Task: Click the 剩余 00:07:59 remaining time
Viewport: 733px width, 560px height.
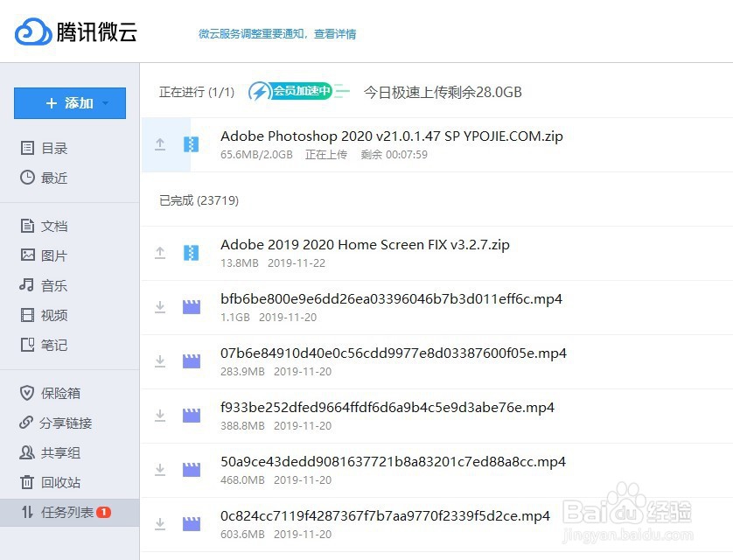Action: pyautogui.click(x=394, y=155)
